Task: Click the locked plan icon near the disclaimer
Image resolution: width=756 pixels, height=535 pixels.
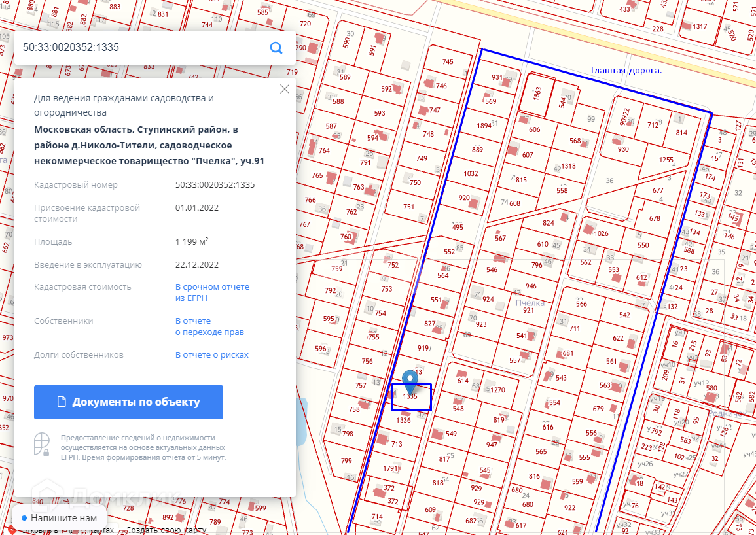Action: [42, 444]
